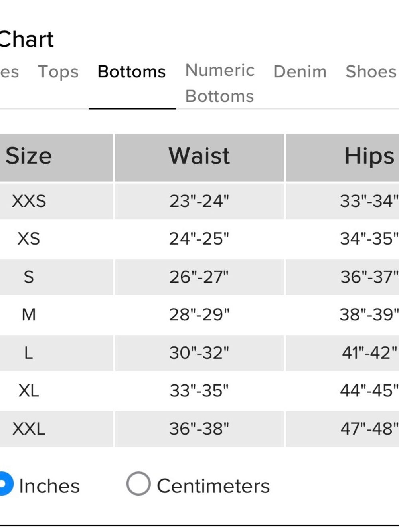Switch to the Shoes tab
This screenshot has height=532, width=399.
pos(371,72)
